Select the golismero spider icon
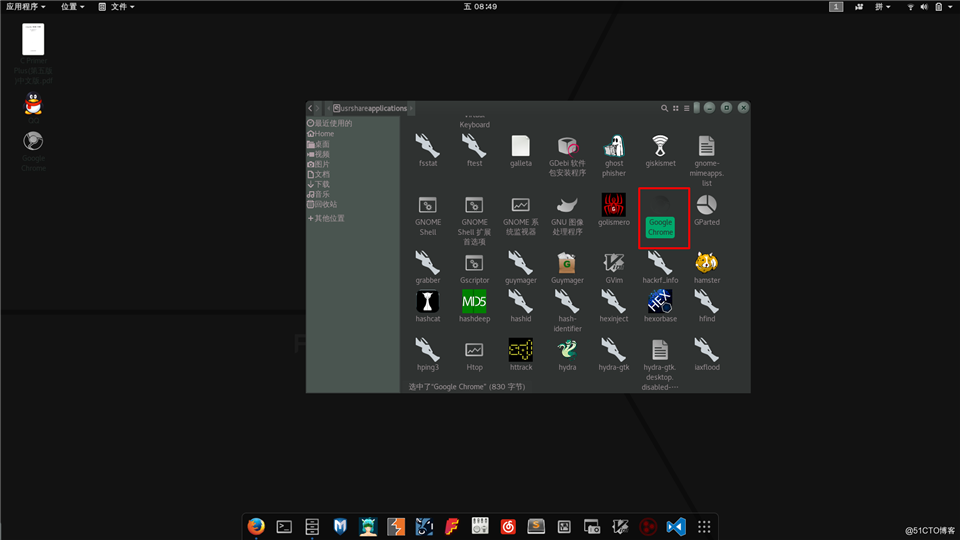 [613, 204]
